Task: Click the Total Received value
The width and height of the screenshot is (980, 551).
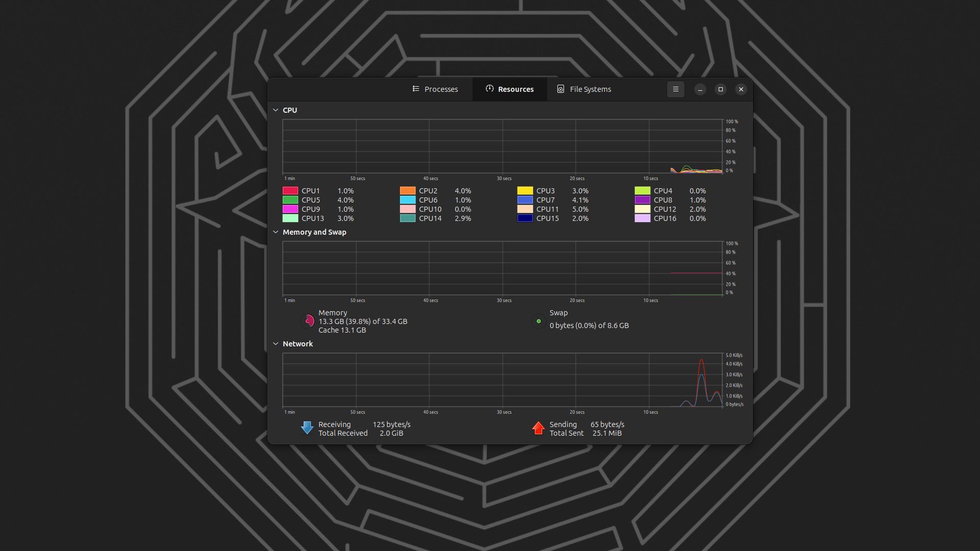Action: tap(391, 433)
